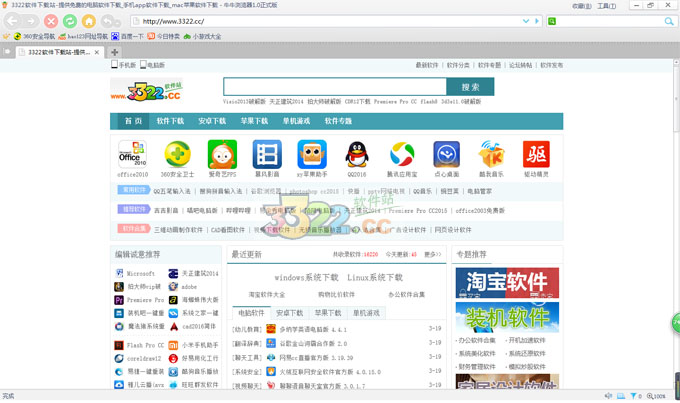Go back with the browser back arrow
The height and width of the screenshot is (403, 680).
pos(12,21)
